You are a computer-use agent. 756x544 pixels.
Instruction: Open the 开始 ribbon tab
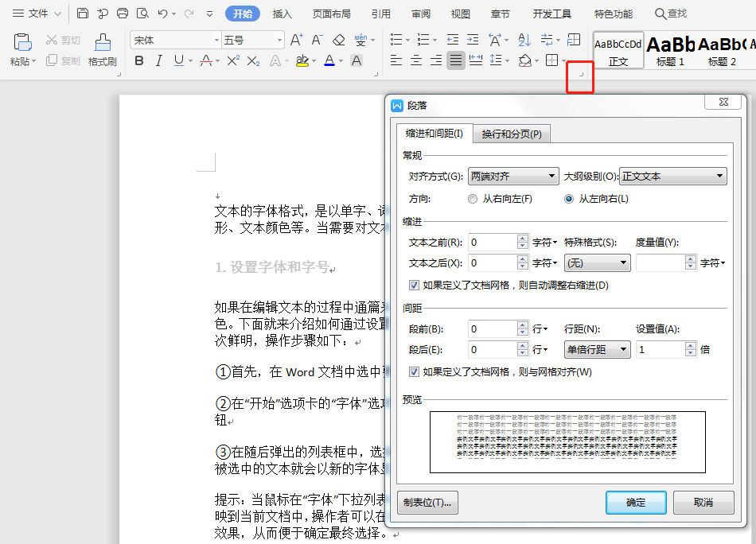point(243,14)
